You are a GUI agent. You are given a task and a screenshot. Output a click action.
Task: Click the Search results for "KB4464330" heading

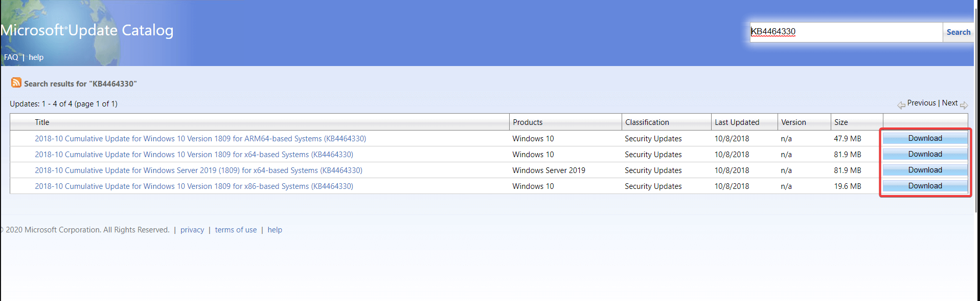pyautogui.click(x=80, y=84)
